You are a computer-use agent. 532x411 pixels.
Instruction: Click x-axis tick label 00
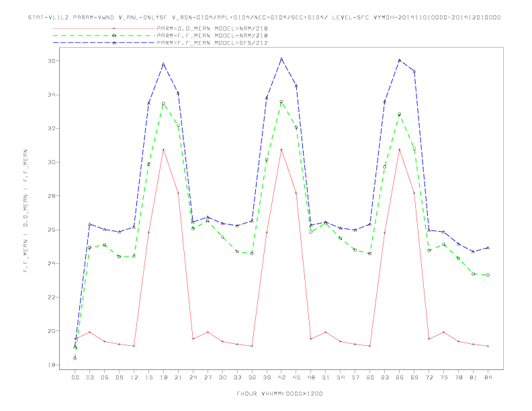75,377
